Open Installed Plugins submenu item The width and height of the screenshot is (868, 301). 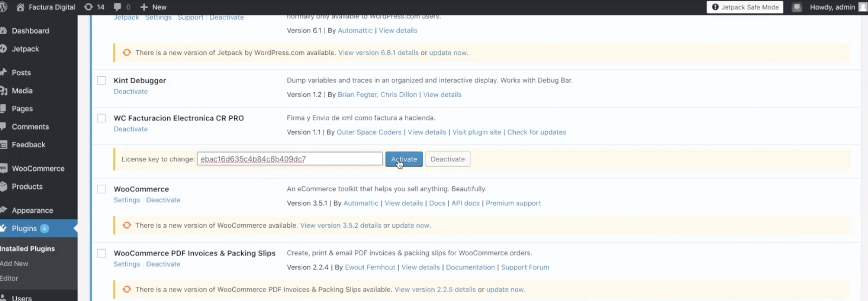click(27, 249)
